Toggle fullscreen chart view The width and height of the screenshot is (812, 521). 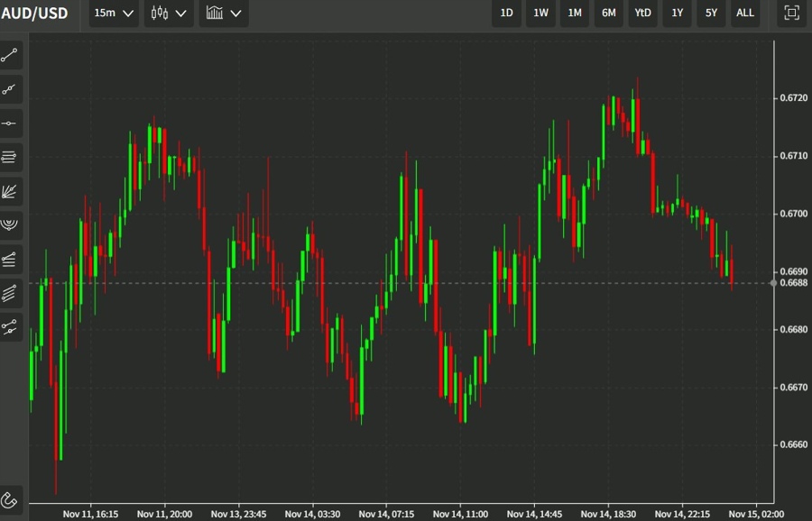(789, 14)
